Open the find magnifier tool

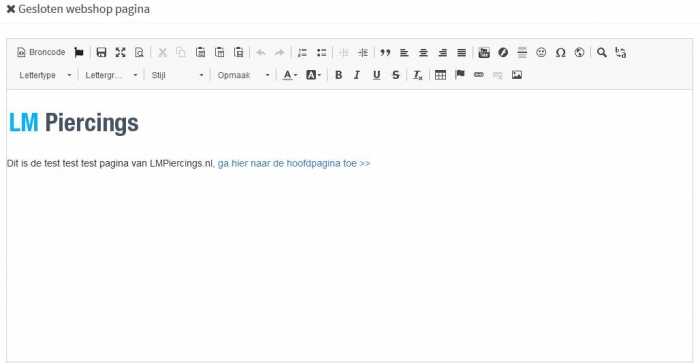pos(602,53)
